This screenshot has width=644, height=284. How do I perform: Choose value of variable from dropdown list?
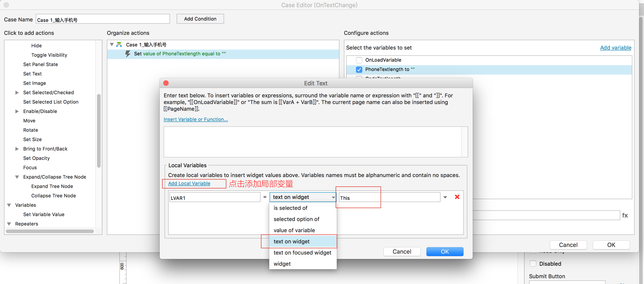tap(294, 230)
